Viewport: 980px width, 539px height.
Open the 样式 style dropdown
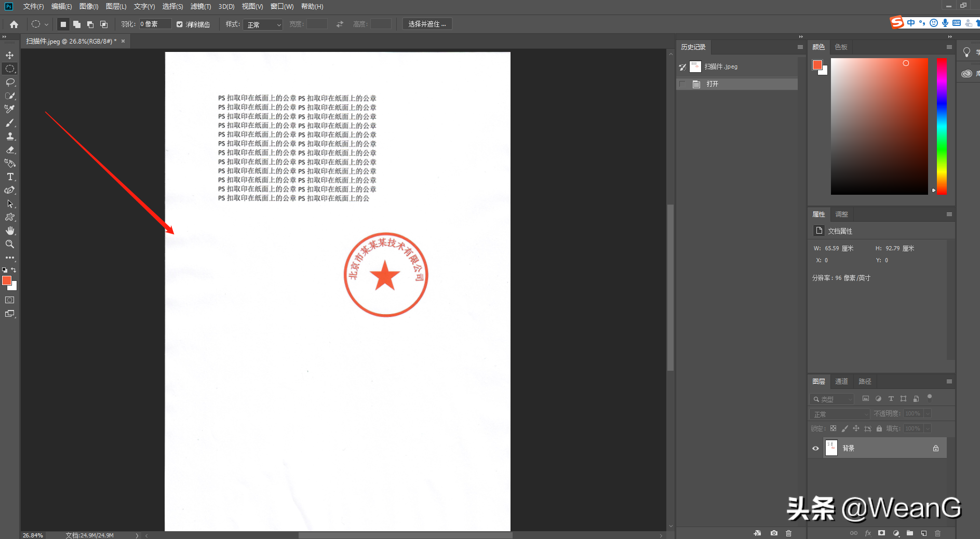tap(263, 24)
